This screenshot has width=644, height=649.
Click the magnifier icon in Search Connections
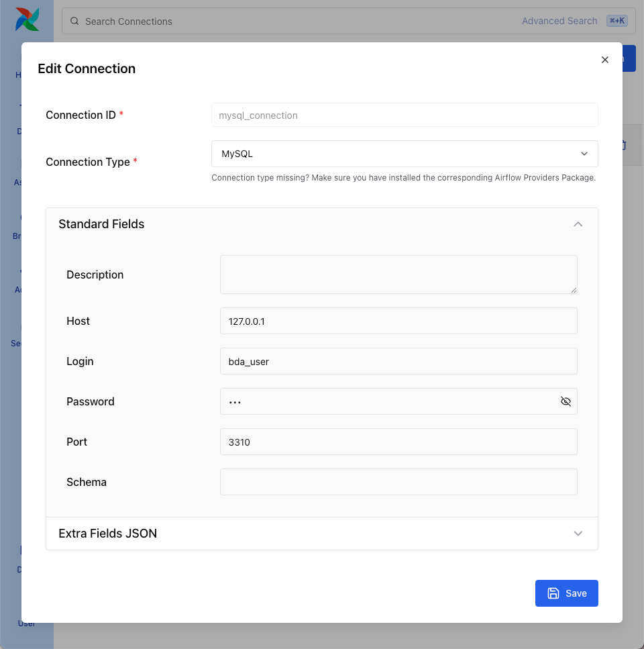[74, 21]
